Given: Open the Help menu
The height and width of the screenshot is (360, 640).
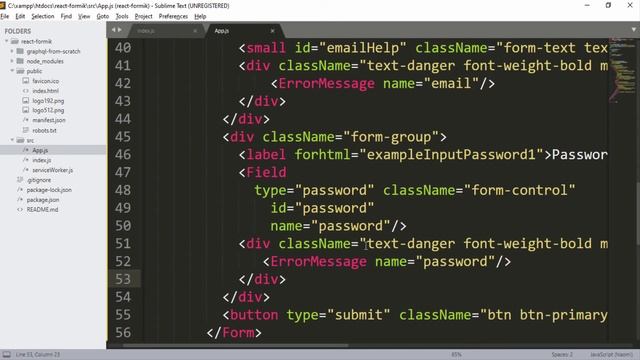Looking at the screenshot, I should click(x=200, y=16).
